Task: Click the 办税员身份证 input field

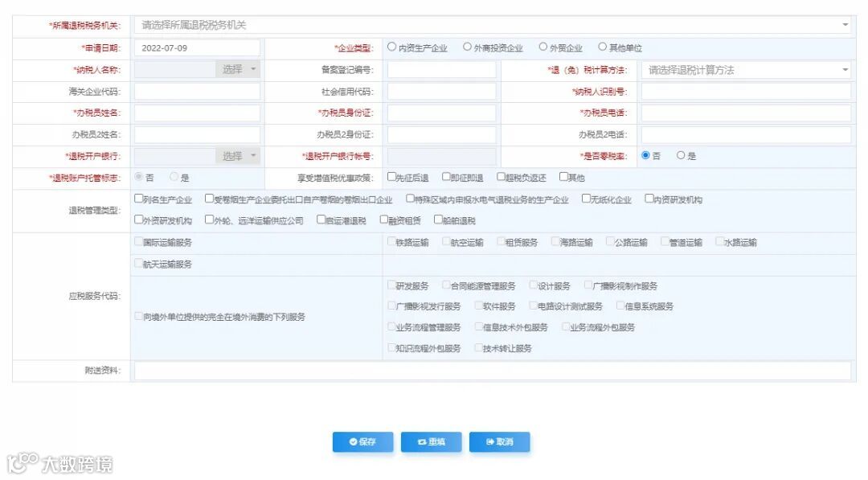Action: [x=442, y=113]
